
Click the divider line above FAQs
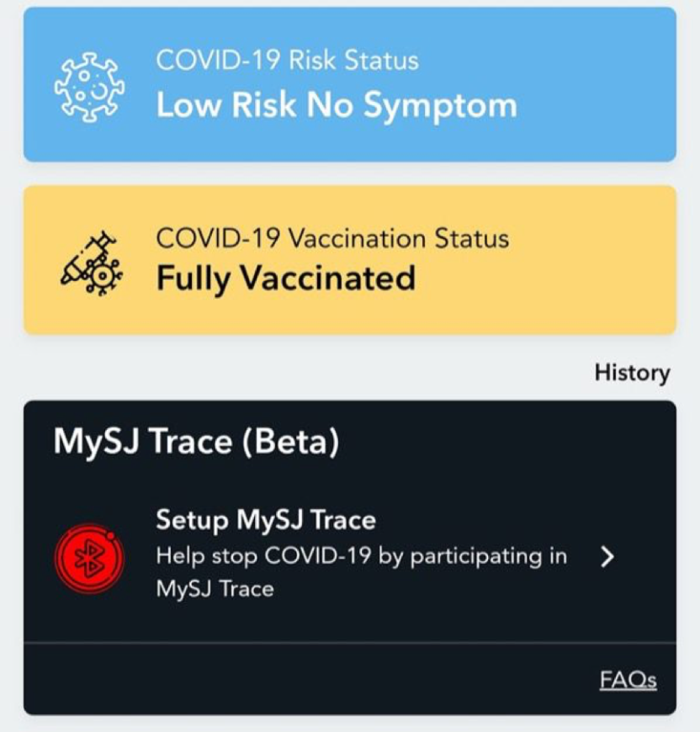[350, 643]
